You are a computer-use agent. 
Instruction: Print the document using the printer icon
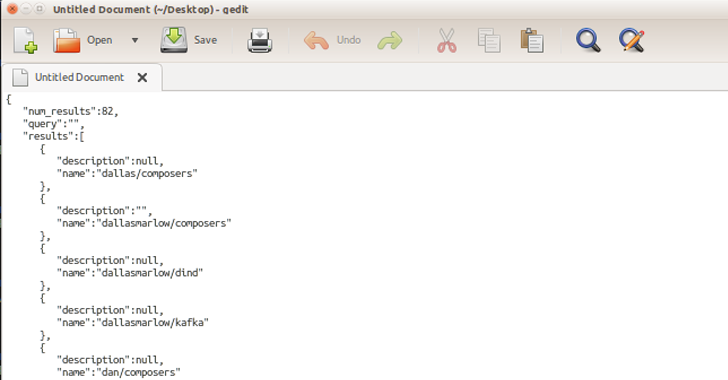(260, 40)
